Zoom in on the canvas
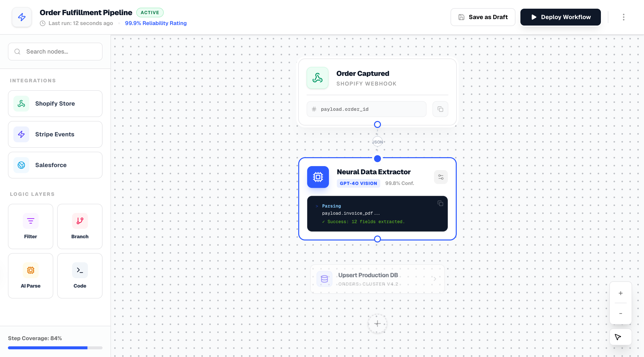The height and width of the screenshot is (357, 644). tap(620, 293)
